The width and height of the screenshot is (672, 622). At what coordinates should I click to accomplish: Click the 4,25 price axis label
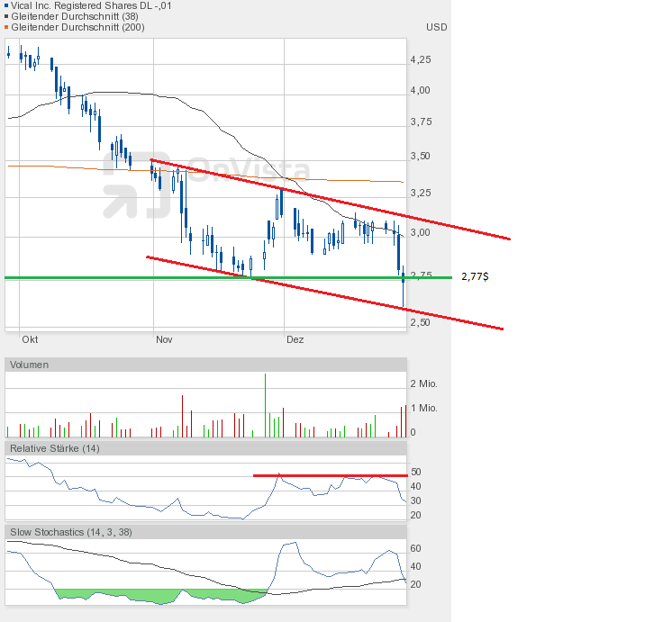click(x=421, y=59)
